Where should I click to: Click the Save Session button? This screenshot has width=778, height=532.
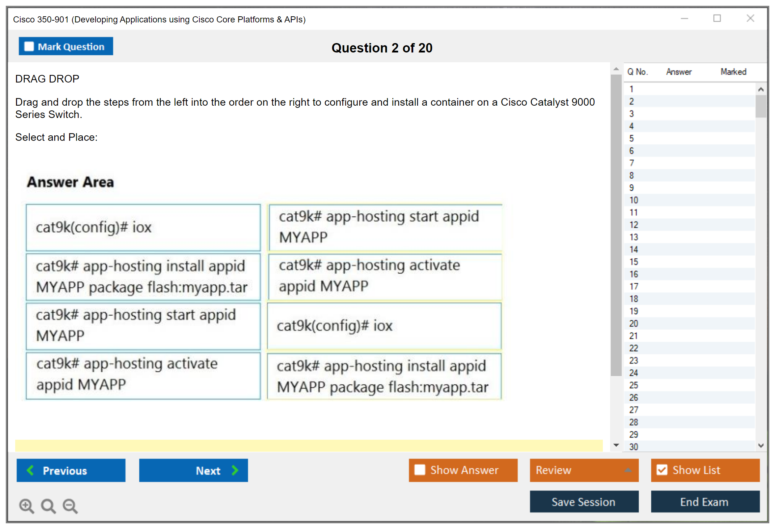(x=584, y=502)
